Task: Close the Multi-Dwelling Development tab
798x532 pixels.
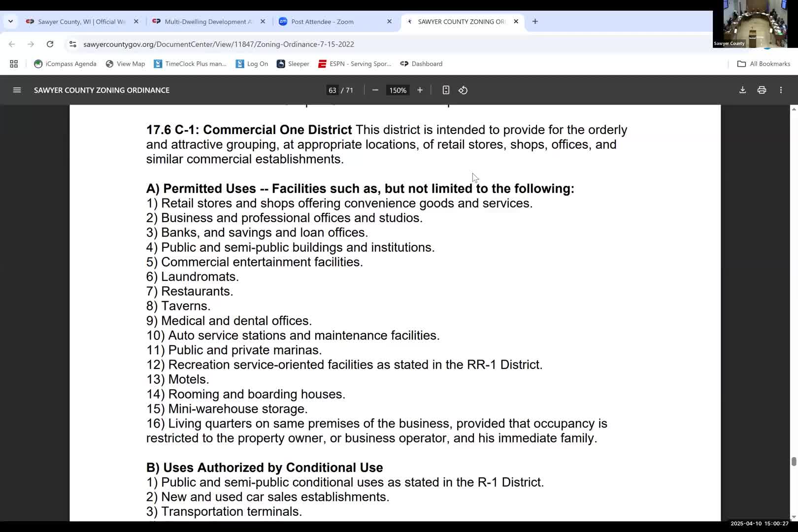Action: (263, 22)
